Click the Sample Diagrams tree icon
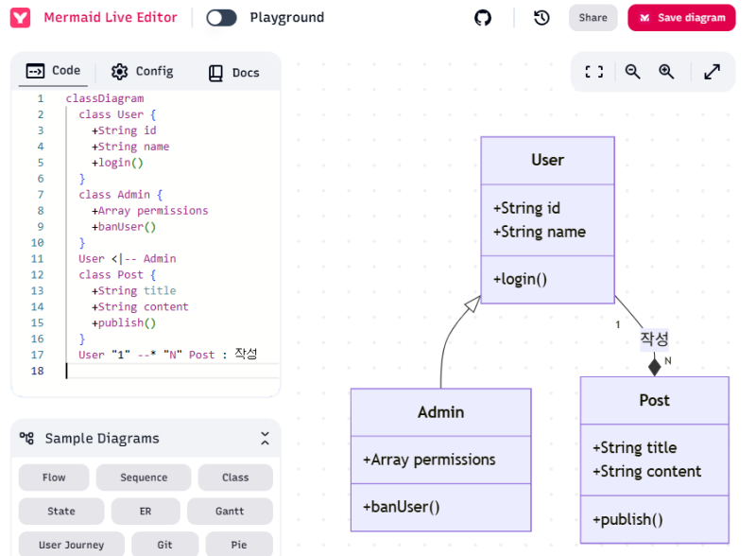Viewport: 756px width, 556px height. tap(26, 438)
